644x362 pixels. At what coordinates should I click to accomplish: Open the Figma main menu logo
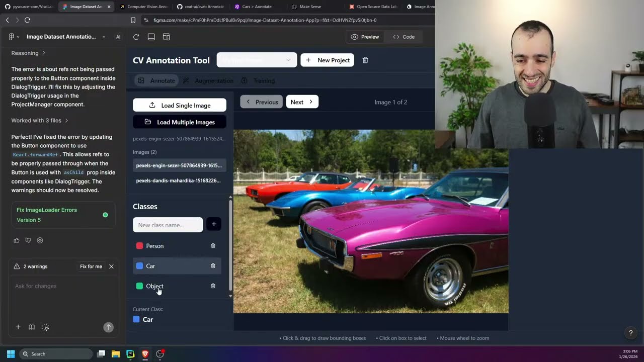12,37
